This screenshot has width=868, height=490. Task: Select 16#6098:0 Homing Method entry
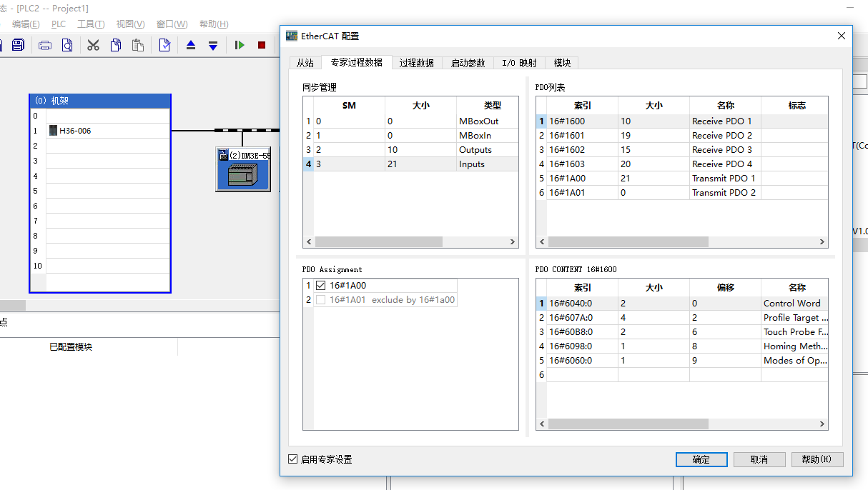682,346
